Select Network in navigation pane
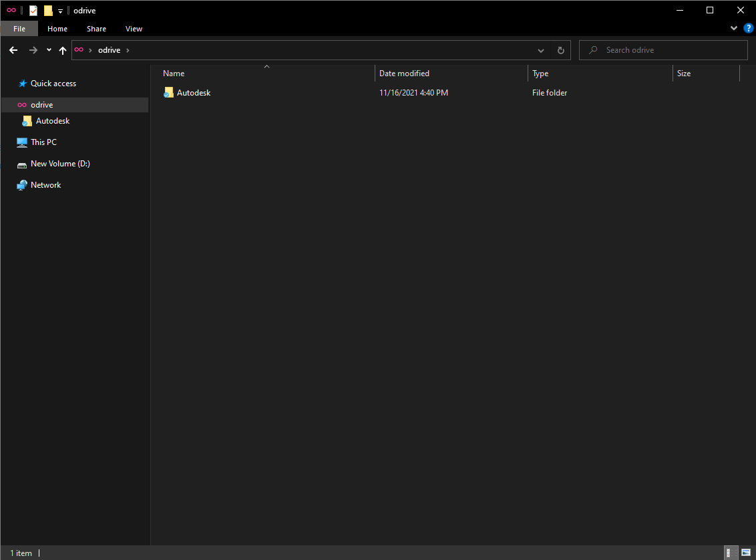This screenshot has width=756, height=560. click(x=46, y=185)
